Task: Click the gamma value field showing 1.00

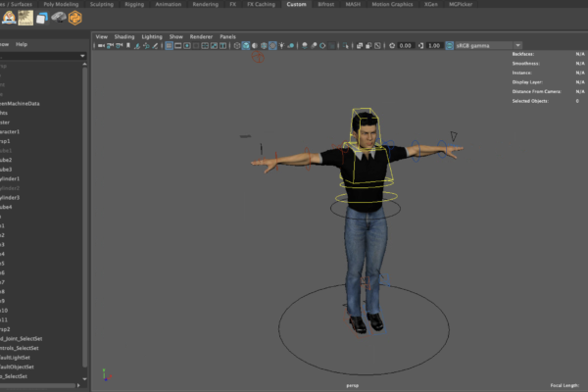Action: [x=434, y=46]
